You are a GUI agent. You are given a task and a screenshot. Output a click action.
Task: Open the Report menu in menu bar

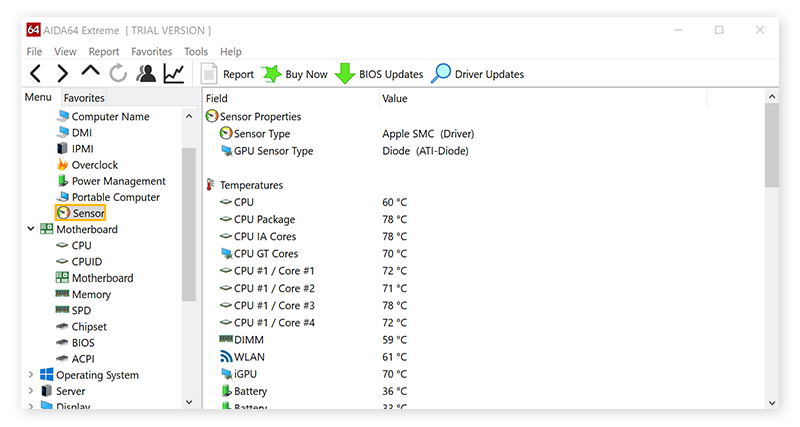(x=103, y=51)
